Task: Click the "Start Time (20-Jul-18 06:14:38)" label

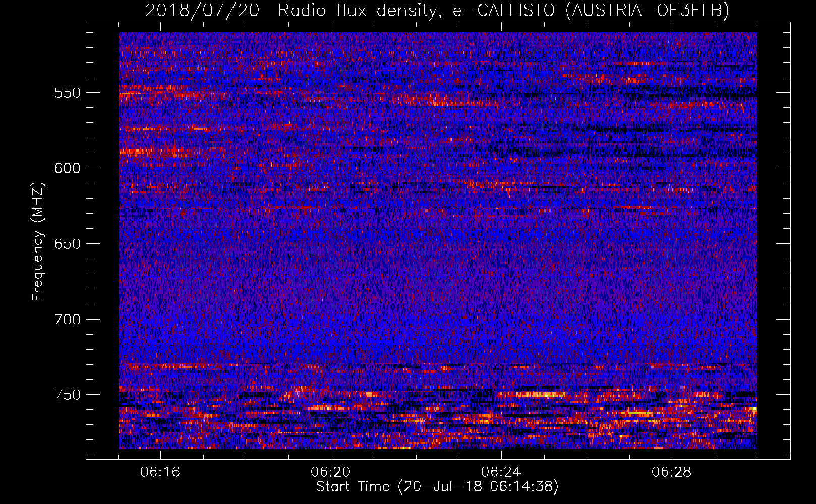Action: tap(437, 487)
